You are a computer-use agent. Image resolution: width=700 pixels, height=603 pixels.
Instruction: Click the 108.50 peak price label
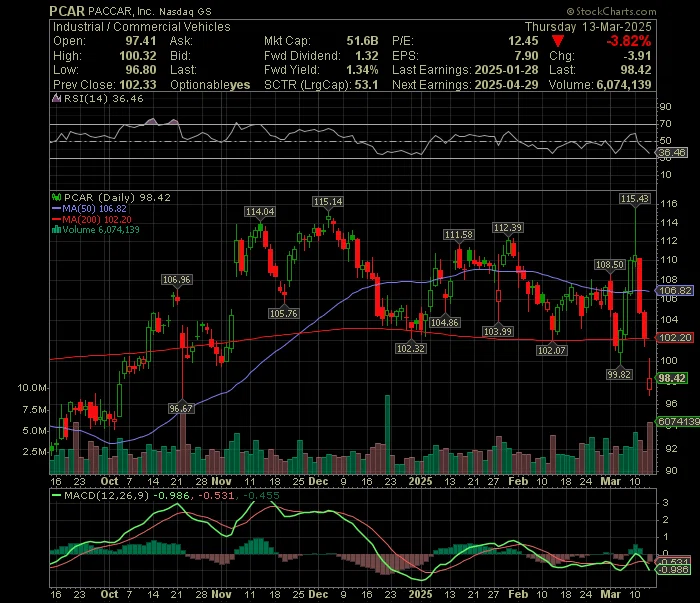pos(609,265)
